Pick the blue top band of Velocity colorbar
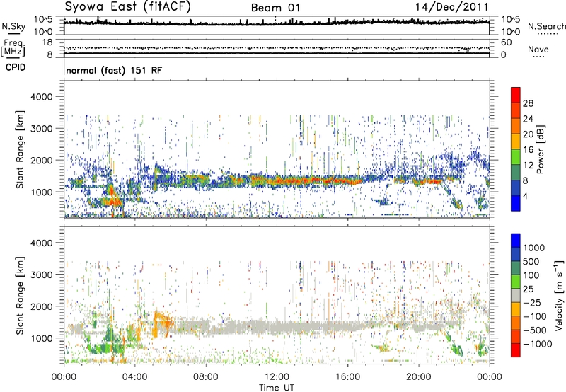The height and width of the screenshot is (392, 566). 516,241
